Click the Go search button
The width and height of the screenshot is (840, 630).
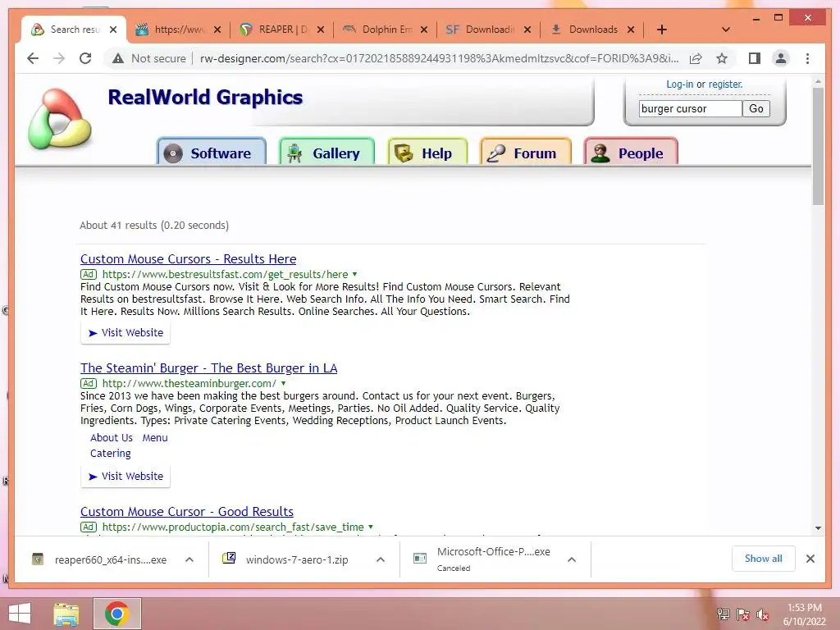pyautogui.click(x=756, y=109)
